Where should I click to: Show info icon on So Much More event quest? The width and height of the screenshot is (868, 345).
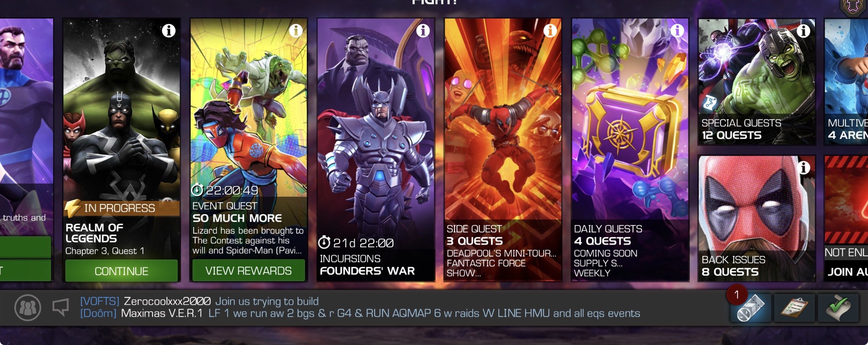[x=296, y=31]
